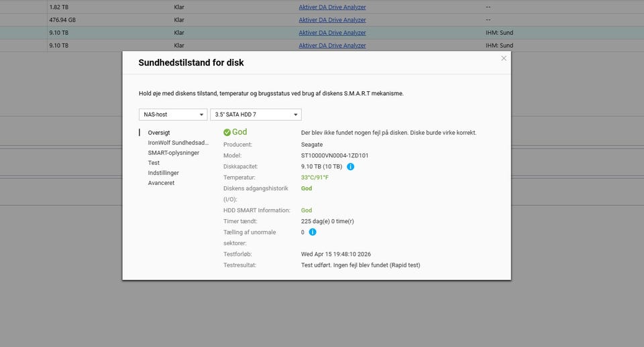
Task: Switch to SMART-oplysninger tab
Action: click(x=173, y=153)
